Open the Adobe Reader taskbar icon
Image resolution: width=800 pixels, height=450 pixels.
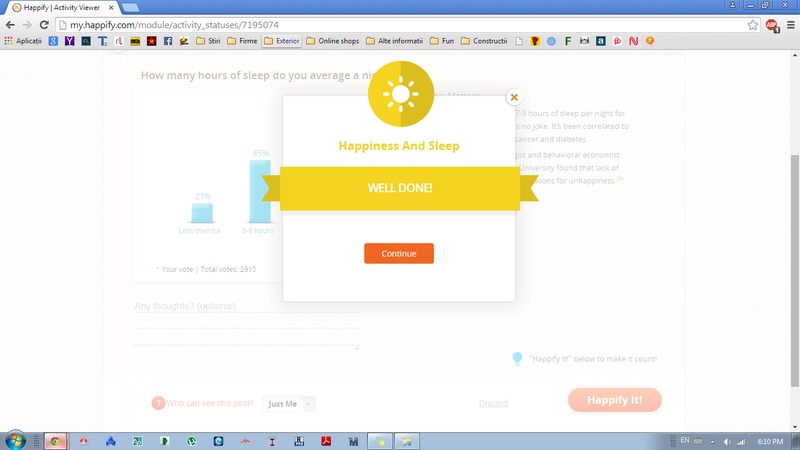(326, 441)
